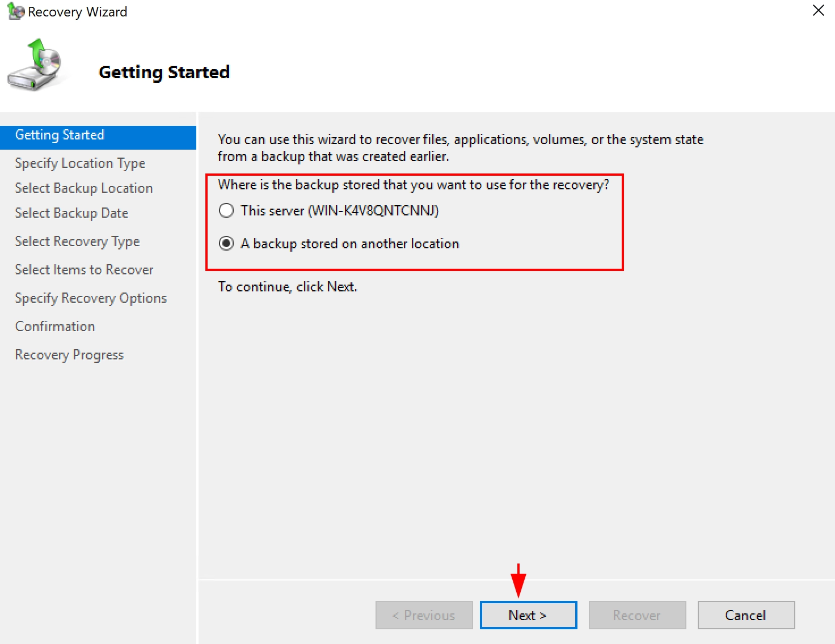Open Specify Recovery Options step
Image resolution: width=835 pixels, height=644 pixels.
coord(91,298)
